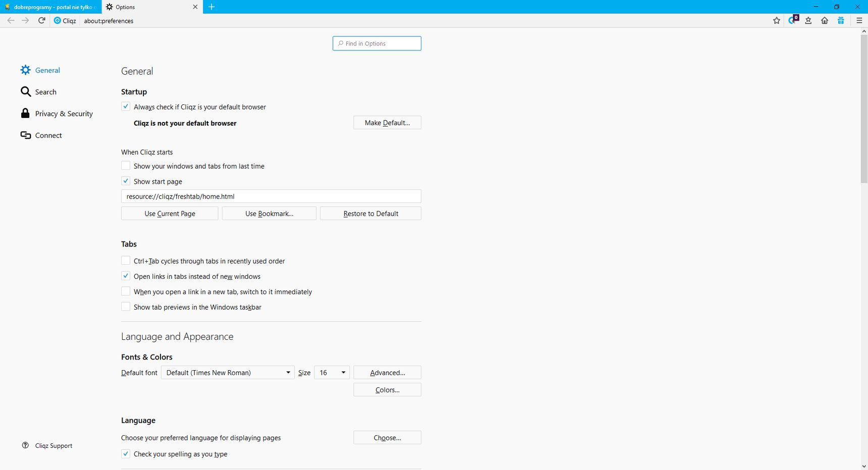Open the blue gift box offers icon
868x470 pixels.
click(841, 21)
